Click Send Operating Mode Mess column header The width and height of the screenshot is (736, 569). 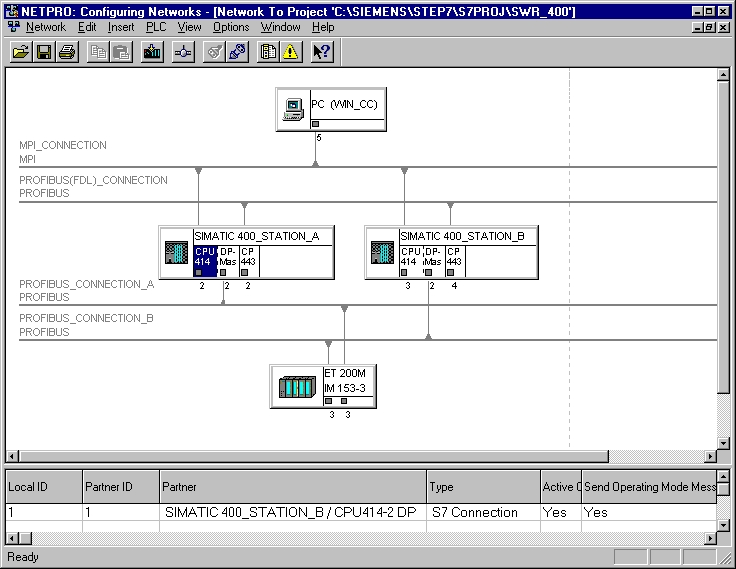click(649, 487)
